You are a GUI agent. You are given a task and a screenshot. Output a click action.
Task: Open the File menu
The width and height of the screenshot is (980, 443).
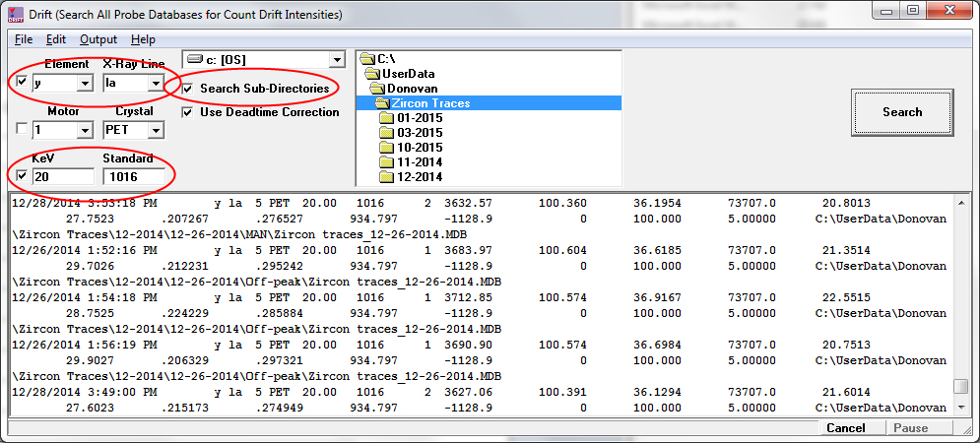tap(24, 39)
